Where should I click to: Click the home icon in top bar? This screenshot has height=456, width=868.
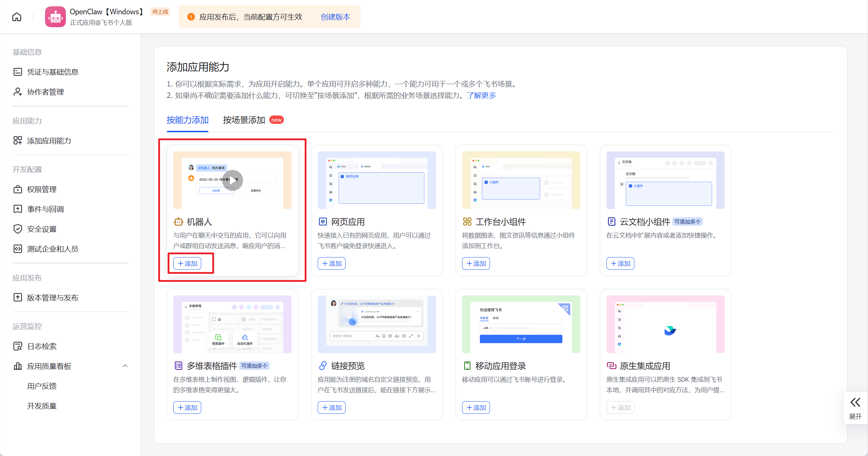pos(17,17)
